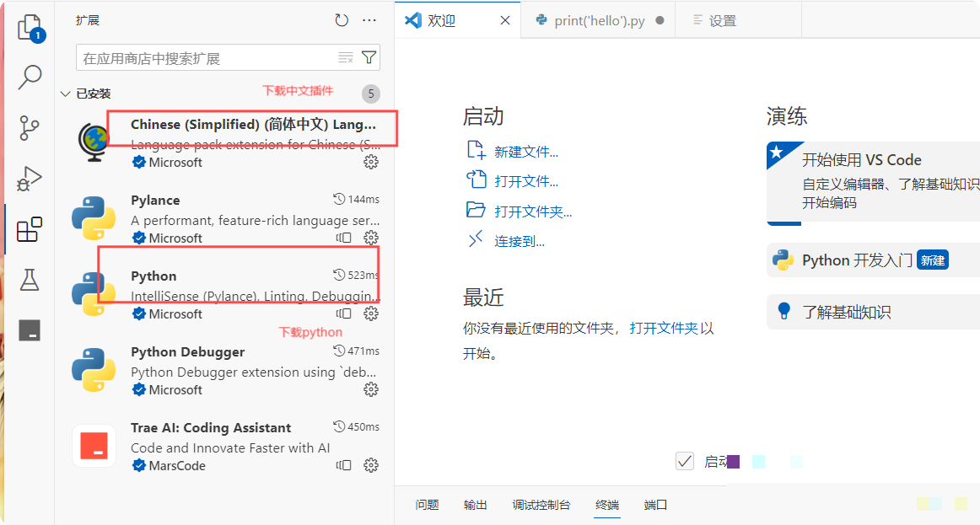Open the 输出 panel tab

point(475,505)
